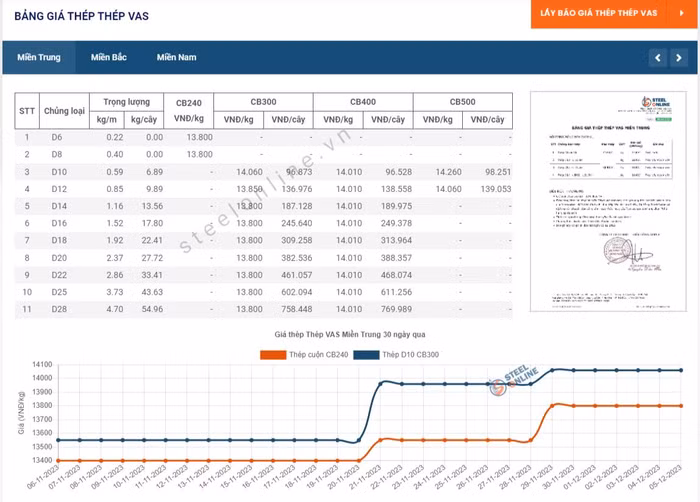Open the Miền Bắc tab
Image resolution: width=700 pixels, height=502 pixels.
pyautogui.click(x=108, y=57)
